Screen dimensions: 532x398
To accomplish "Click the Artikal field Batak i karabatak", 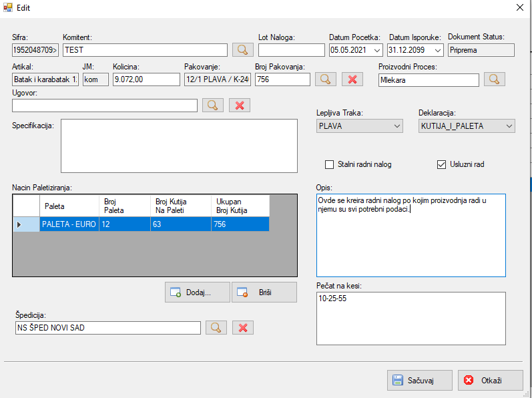I will [x=45, y=79].
